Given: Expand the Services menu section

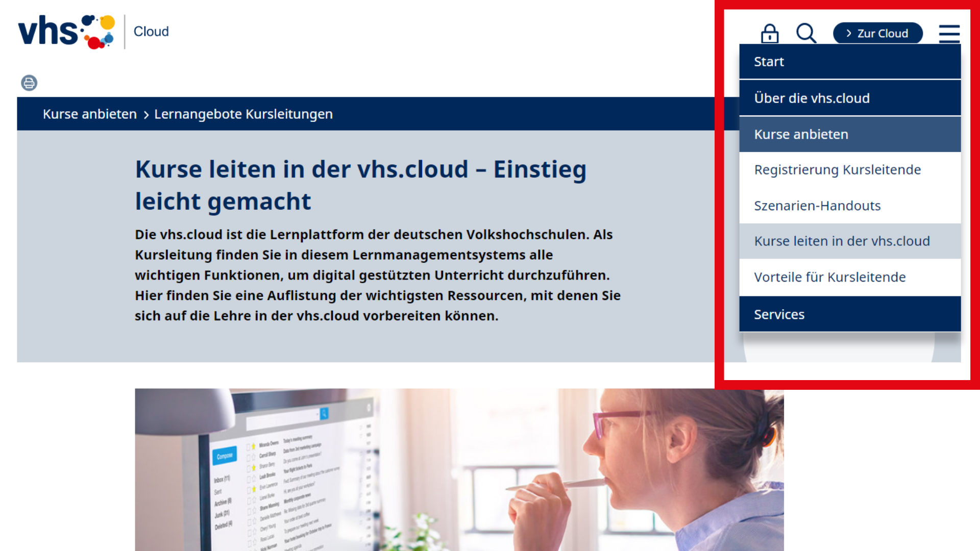Looking at the screenshot, I should tap(779, 314).
